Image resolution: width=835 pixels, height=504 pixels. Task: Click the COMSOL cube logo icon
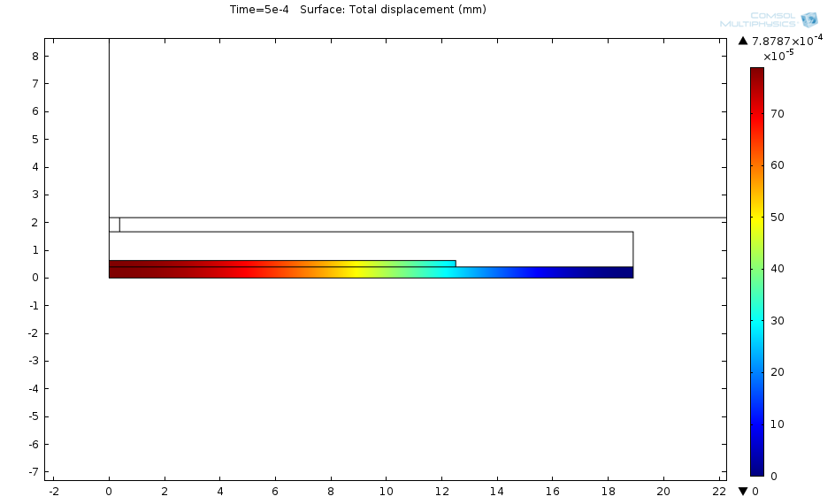pos(808,19)
